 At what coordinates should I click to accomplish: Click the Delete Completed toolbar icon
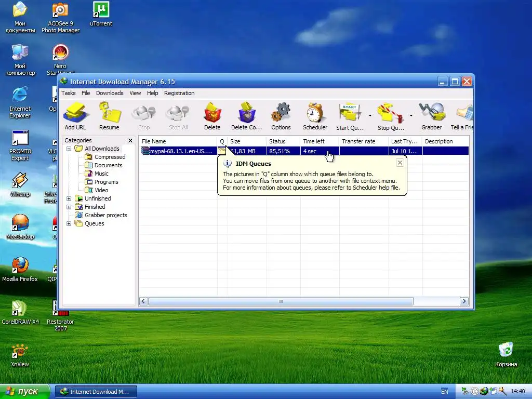pos(247,116)
